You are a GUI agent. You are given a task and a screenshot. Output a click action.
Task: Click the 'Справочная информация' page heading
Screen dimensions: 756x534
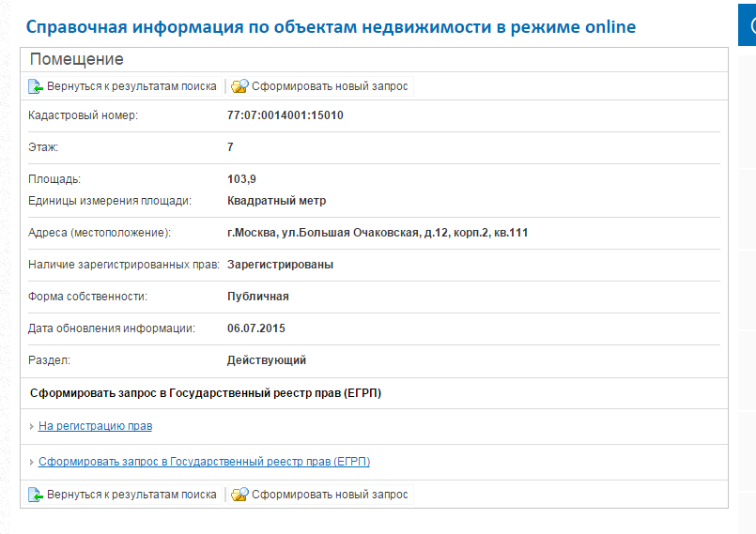pos(331,26)
